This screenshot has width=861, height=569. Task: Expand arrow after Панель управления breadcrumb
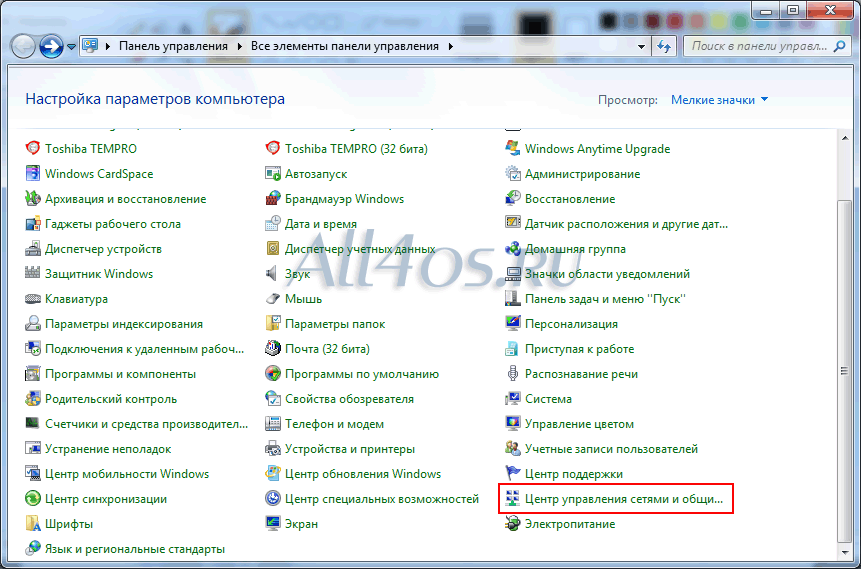tap(240, 46)
